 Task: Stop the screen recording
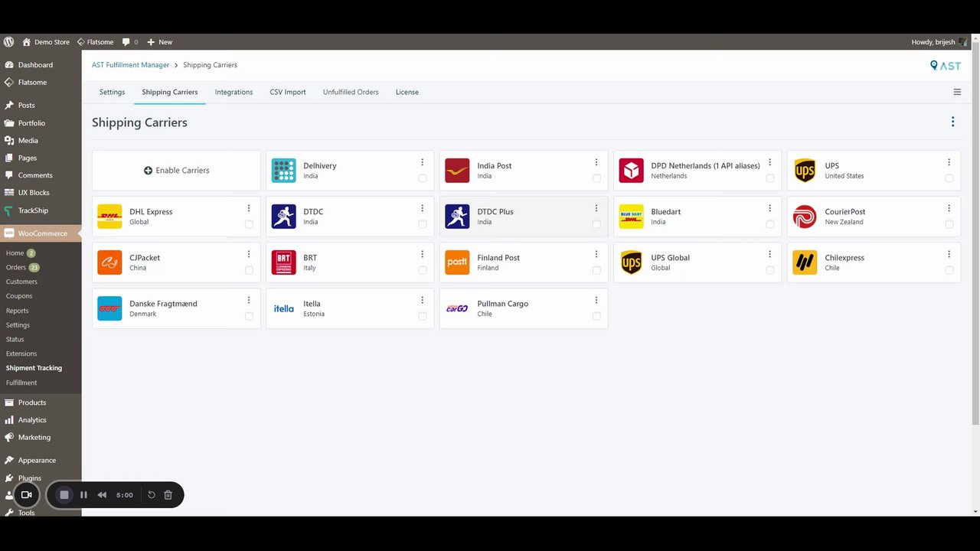click(64, 495)
